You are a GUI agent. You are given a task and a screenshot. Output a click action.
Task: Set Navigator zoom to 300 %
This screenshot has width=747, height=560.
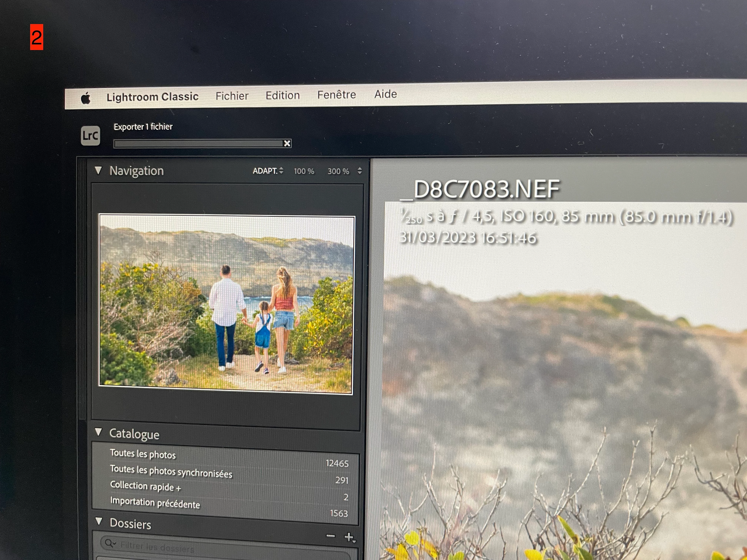(x=338, y=171)
